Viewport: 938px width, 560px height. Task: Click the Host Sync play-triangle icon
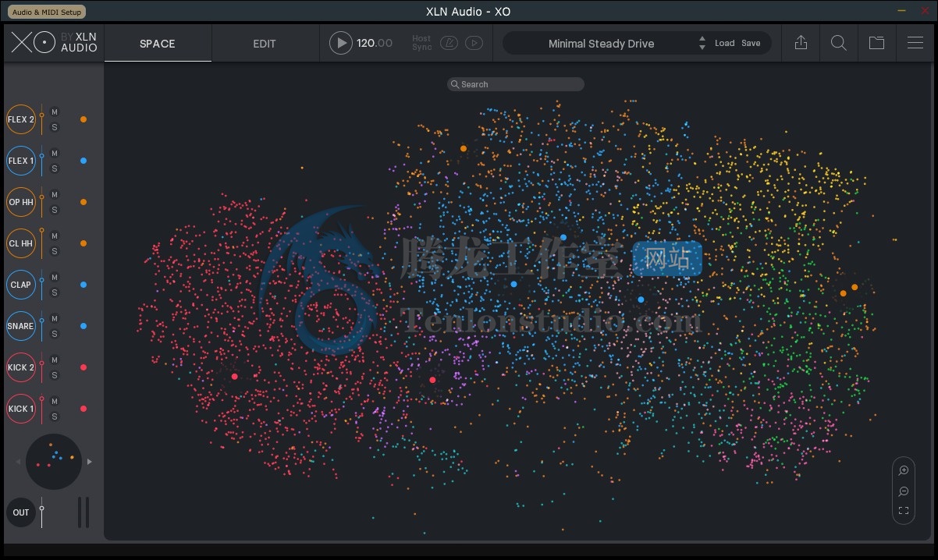(x=474, y=44)
